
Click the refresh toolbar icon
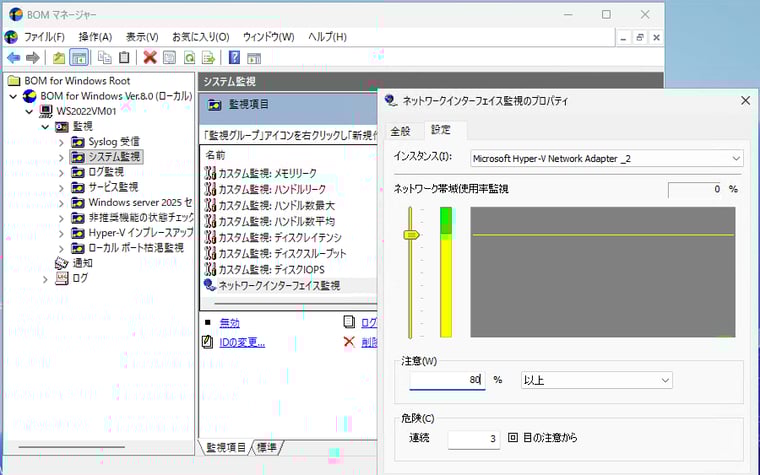click(x=189, y=58)
